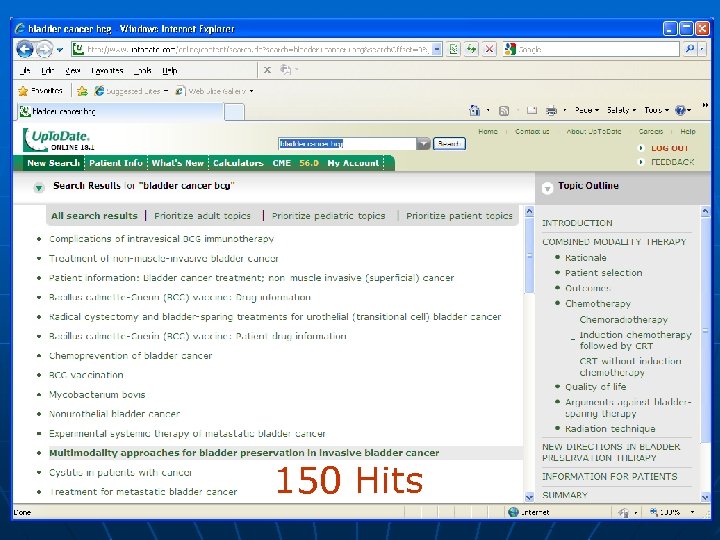
Task: Click the LOG OUT link
Action: pos(670,148)
